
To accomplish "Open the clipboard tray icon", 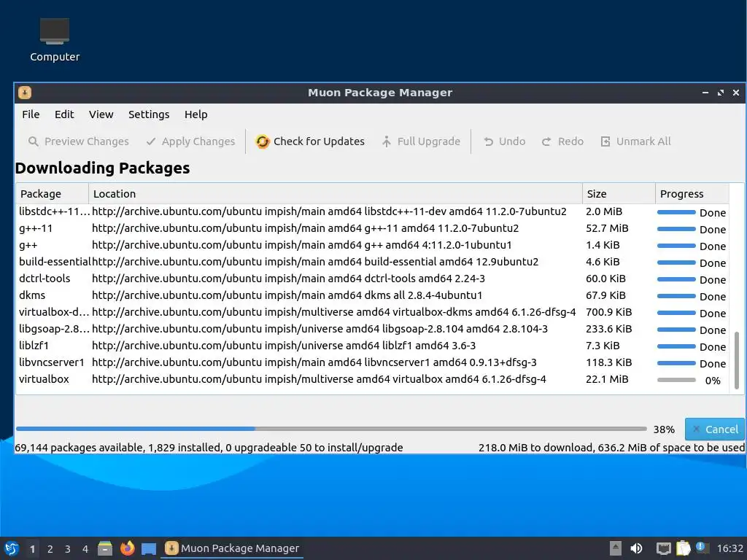I will click(x=683, y=548).
